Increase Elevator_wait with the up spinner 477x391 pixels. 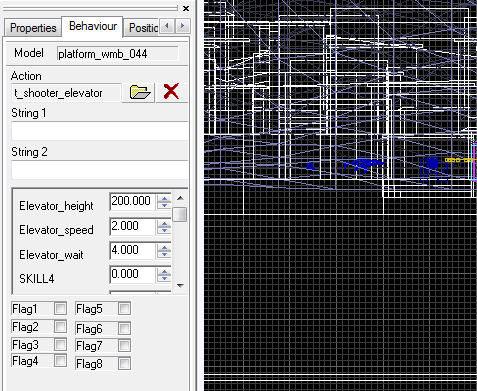point(164,247)
